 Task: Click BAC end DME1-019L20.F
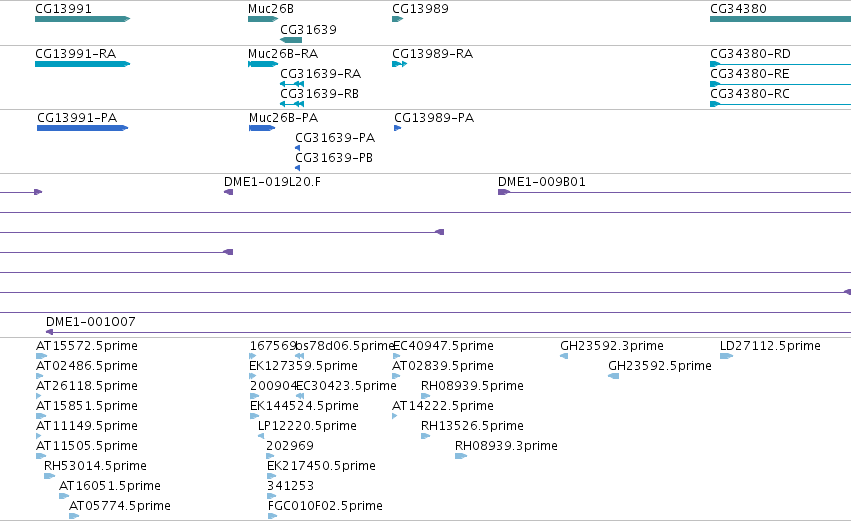tap(272, 182)
